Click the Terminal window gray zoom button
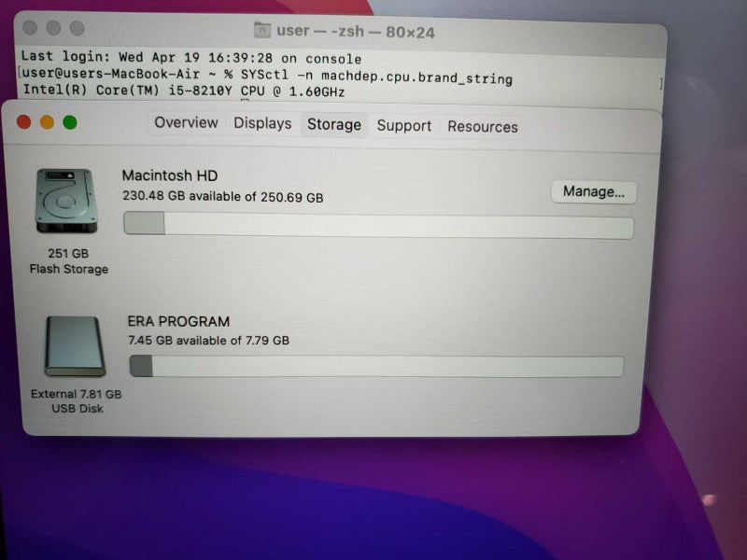This screenshot has height=560, width=747. (78, 29)
